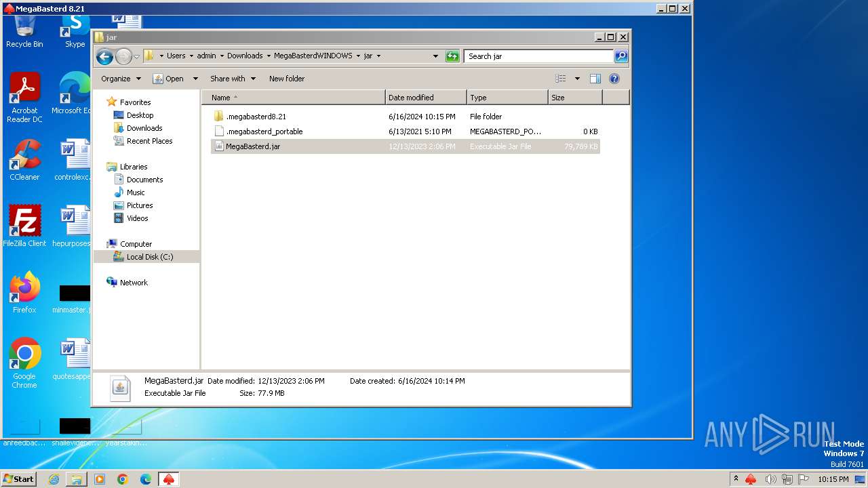Click Users in address breadcrumb
Viewport: 868px width, 488px height.
pos(176,56)
